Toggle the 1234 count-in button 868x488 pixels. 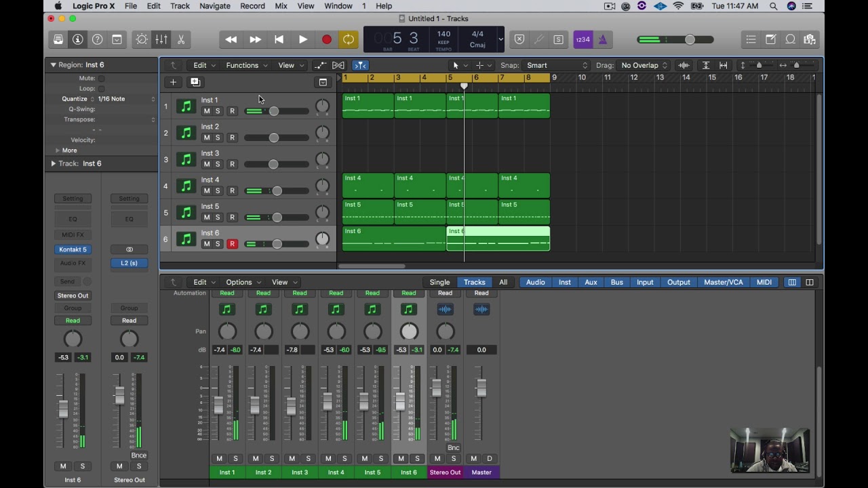(583, 39)
